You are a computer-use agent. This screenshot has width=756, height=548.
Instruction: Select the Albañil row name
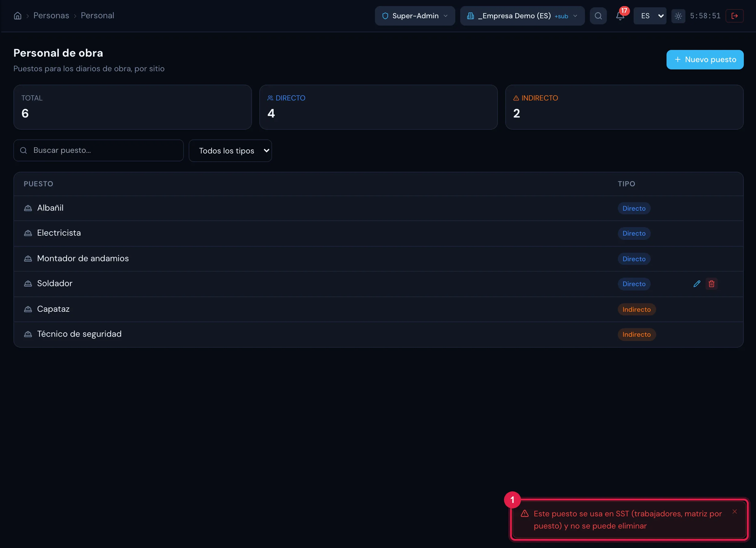coord(50,208)
